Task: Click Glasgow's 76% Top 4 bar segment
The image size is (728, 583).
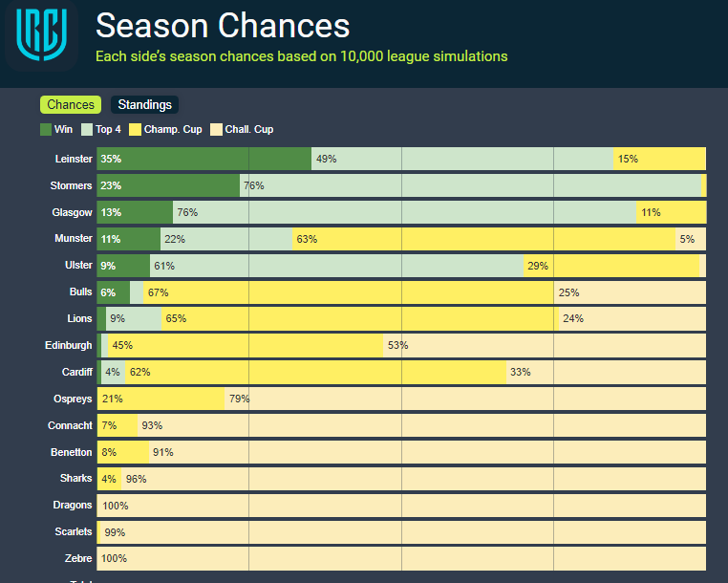Action: click(404, 212)
